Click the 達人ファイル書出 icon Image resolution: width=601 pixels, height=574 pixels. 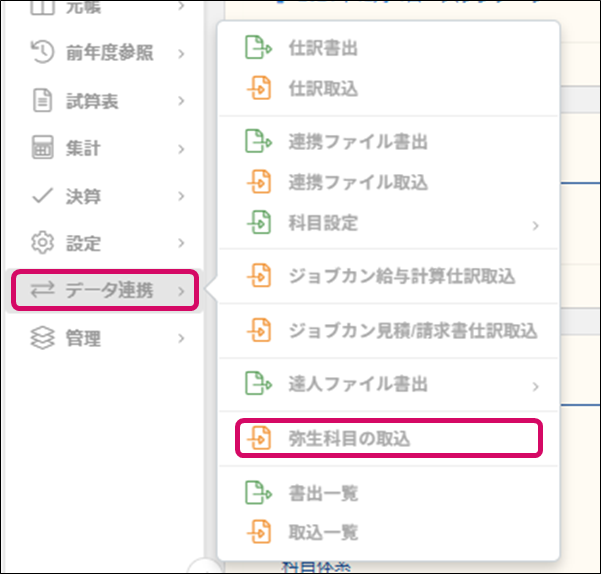pyautogui.click(x=259, y=383)
